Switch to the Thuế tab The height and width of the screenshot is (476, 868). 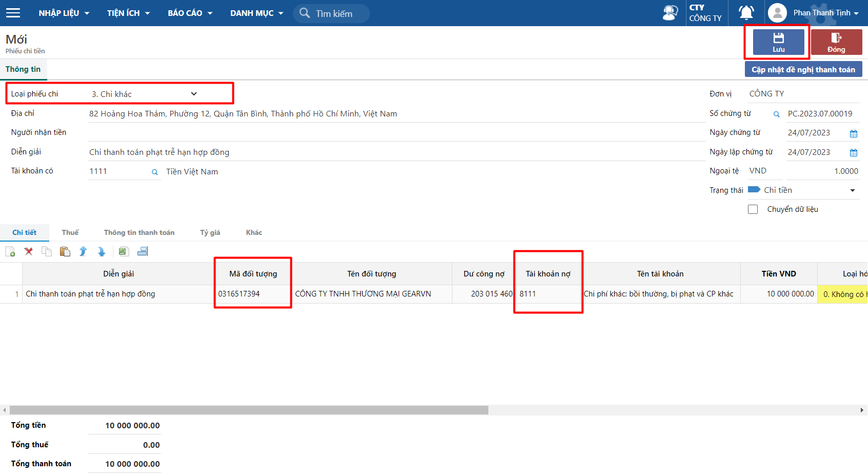pyautogui.click(x=70, y=232)
